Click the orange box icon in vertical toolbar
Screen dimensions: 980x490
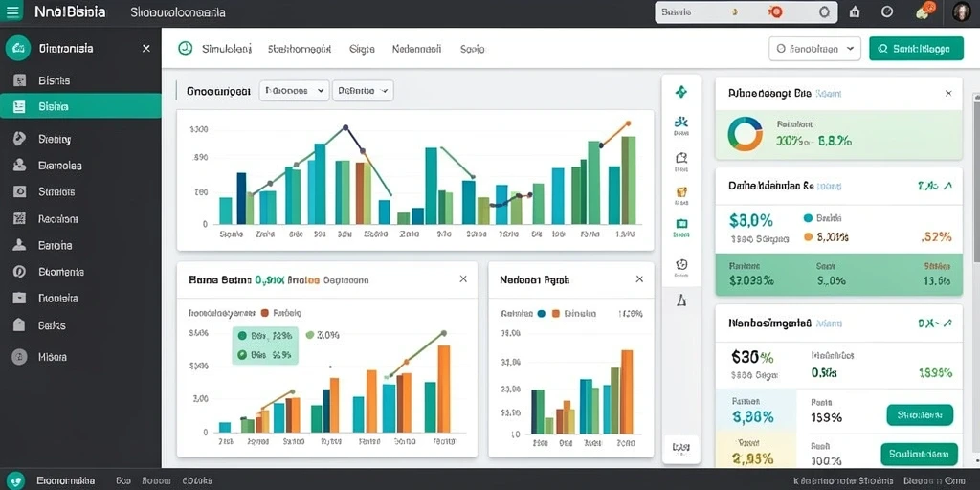point(681,191)
